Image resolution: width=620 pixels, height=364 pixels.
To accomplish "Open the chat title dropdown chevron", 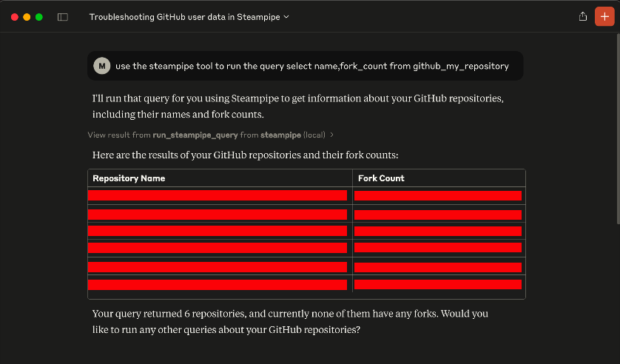I will tap(287, 16).
